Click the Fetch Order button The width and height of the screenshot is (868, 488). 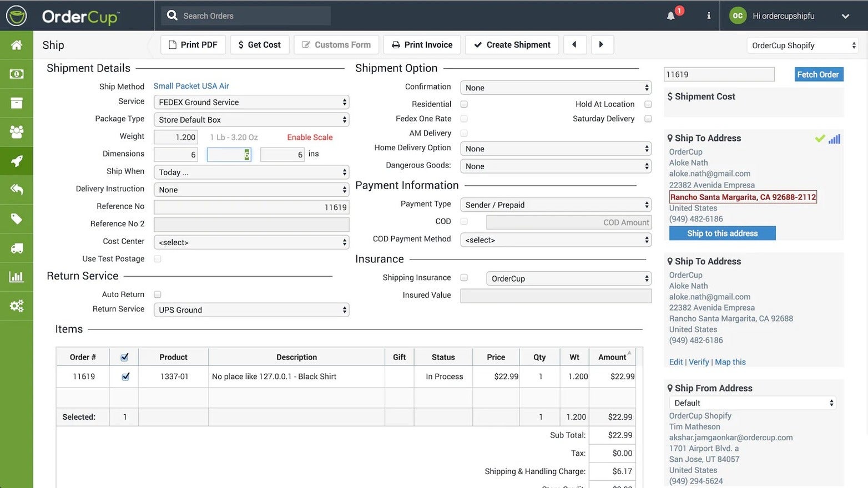(x=818, y=74)
